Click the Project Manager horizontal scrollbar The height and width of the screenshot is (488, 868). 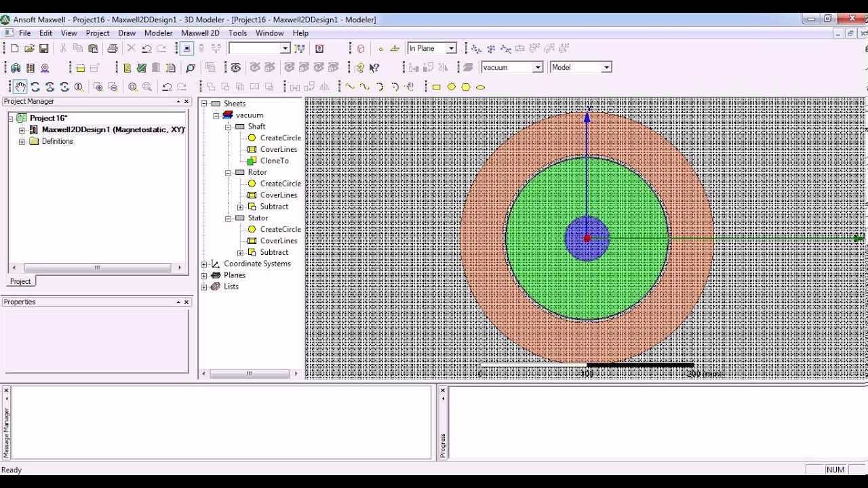pos(97,268)
